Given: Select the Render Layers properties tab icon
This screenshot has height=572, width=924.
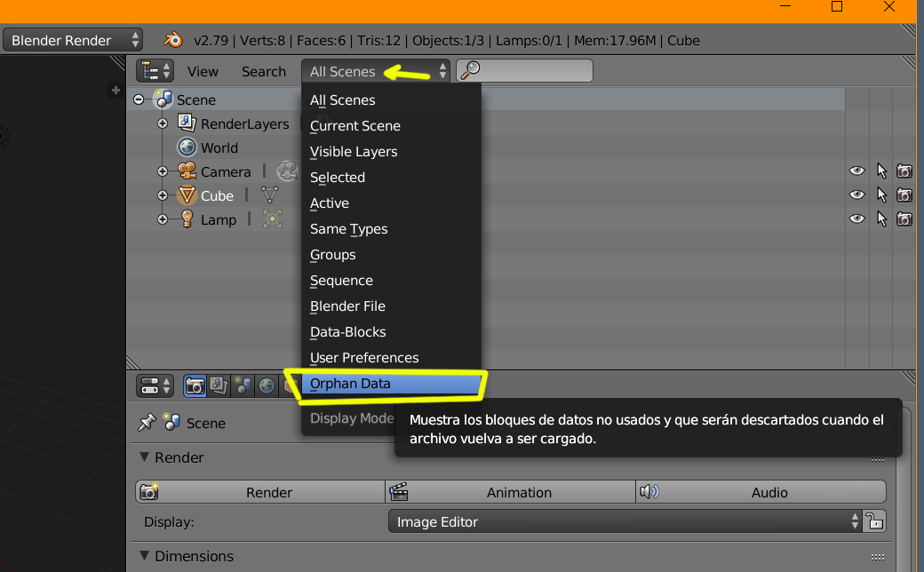Looking at the screenshot, I should pos(219,385).
